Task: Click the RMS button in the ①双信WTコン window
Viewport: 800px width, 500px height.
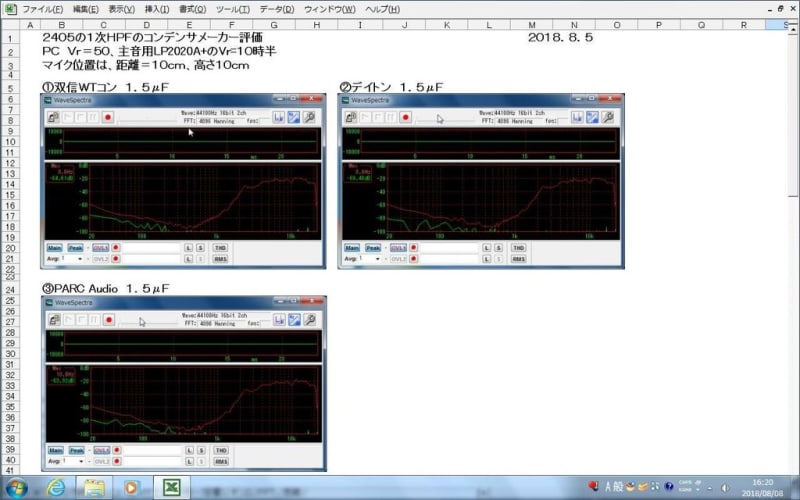Action: 220,259
